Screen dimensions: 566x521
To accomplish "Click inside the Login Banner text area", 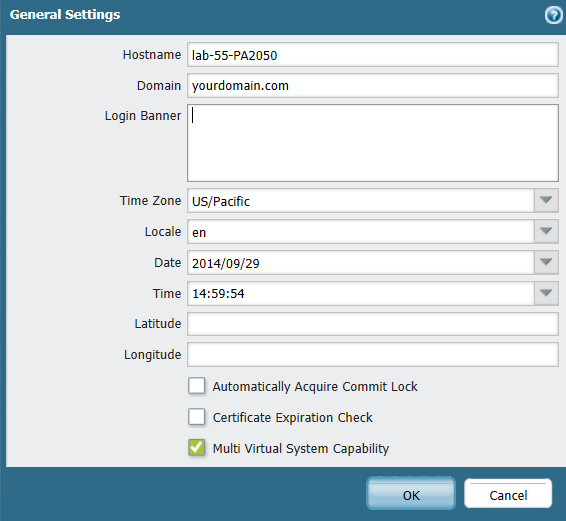I will point(373,143).
